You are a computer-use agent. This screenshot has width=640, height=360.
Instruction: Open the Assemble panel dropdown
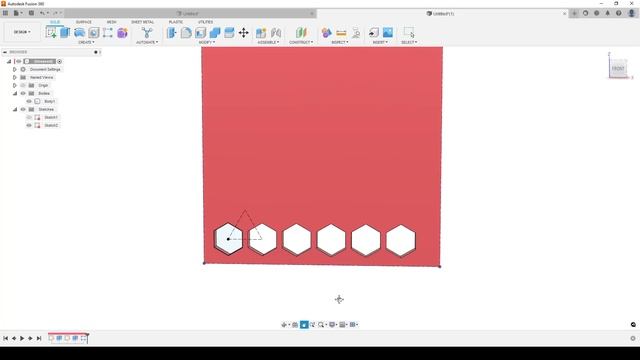click(268, 42)
